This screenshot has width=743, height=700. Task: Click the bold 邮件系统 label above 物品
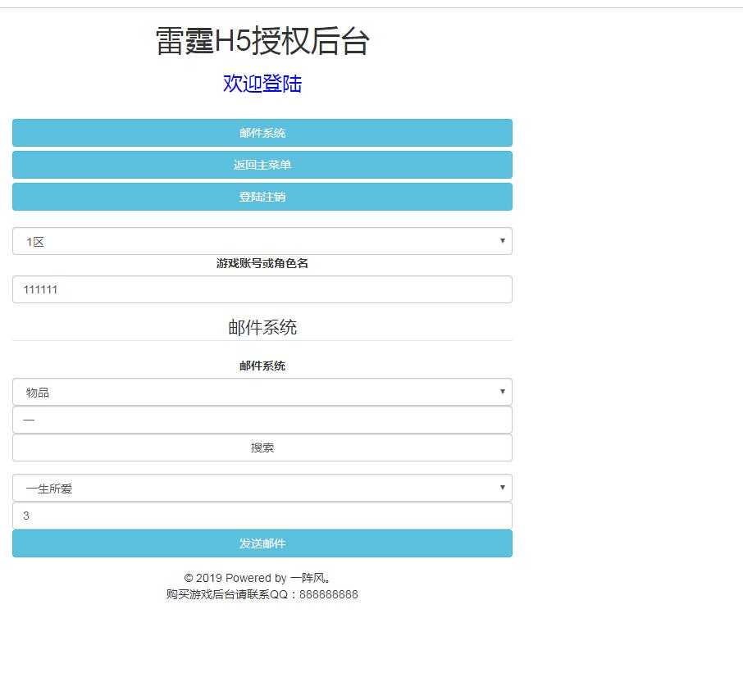tap(262, 366)
